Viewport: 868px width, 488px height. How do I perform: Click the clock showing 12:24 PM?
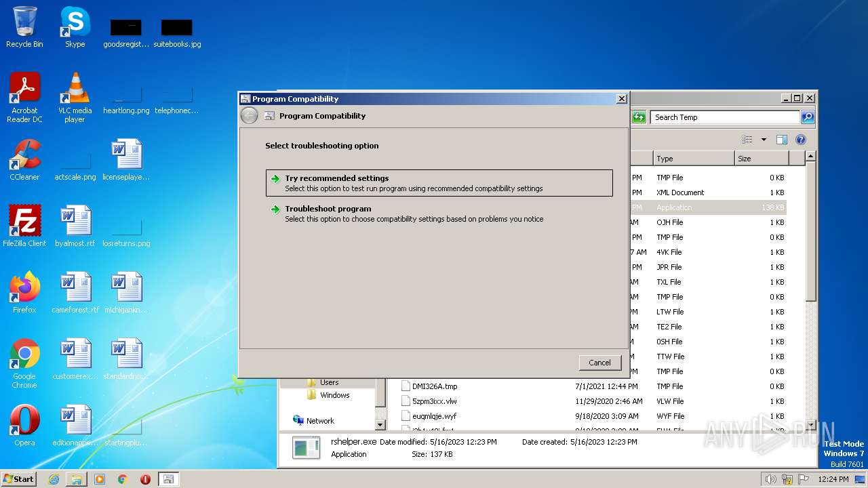click(x=833, y=479)
